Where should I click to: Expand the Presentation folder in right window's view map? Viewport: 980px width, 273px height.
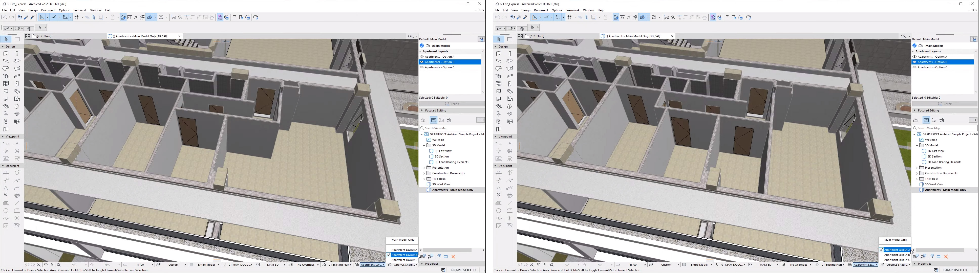[x=917, y=168]
